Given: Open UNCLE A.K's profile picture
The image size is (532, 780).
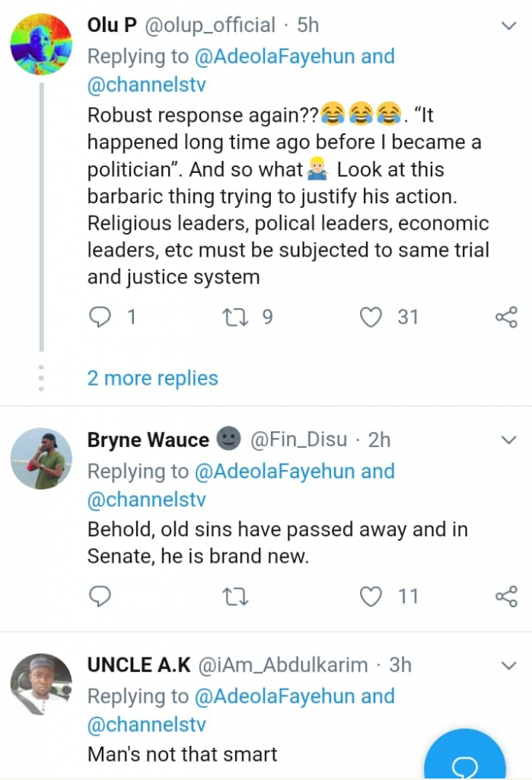Looking at the screenshot, I should tap(41, 684).
